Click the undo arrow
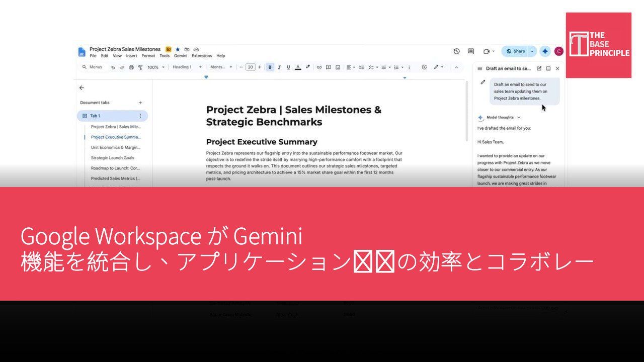Screen dimensions: 644x362 (113, 67)
